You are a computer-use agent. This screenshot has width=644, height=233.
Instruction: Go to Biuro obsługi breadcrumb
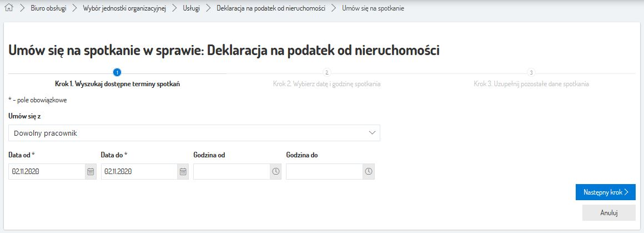click(48, 9)
